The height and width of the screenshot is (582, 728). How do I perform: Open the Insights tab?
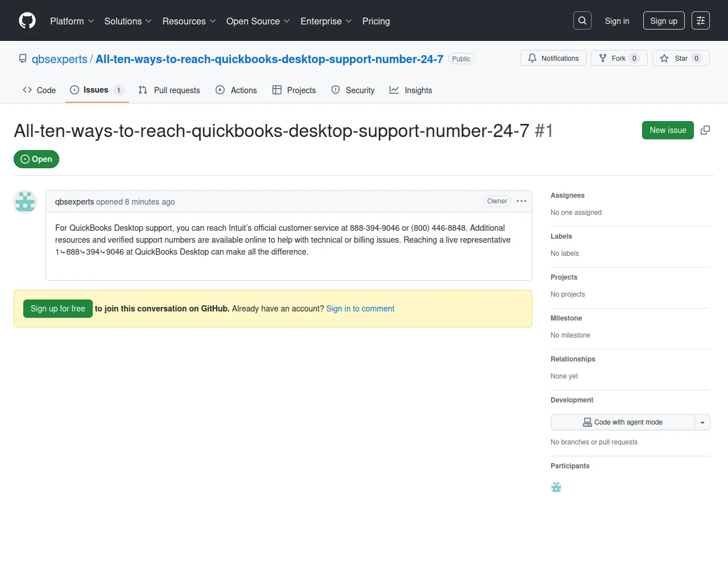coord(411,90)
